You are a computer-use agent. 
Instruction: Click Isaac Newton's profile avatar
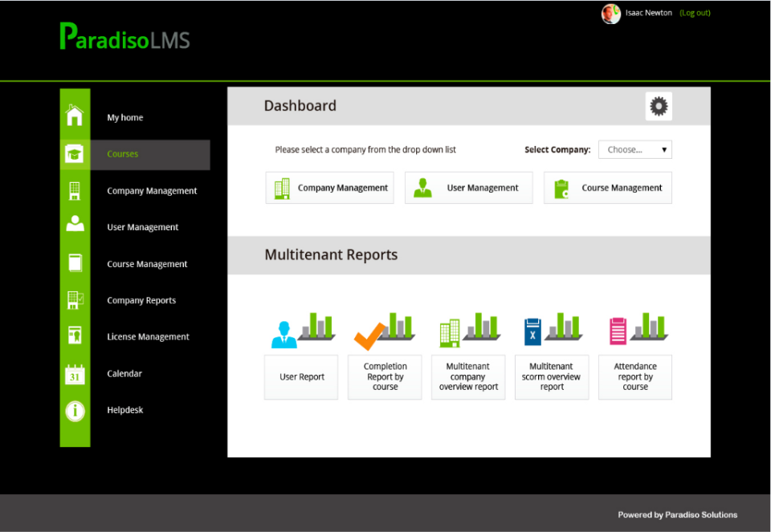point(610,14)
